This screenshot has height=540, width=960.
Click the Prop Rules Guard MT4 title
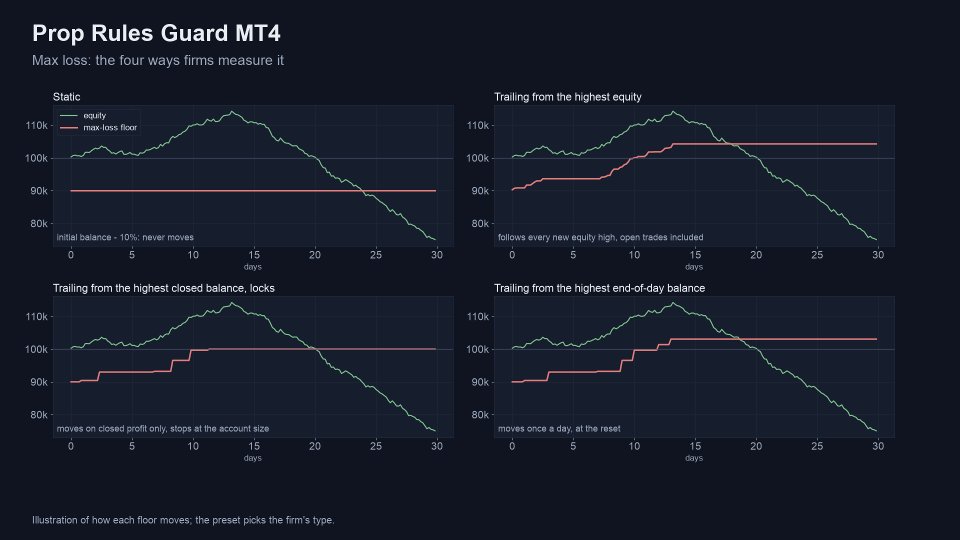(156, 33)
